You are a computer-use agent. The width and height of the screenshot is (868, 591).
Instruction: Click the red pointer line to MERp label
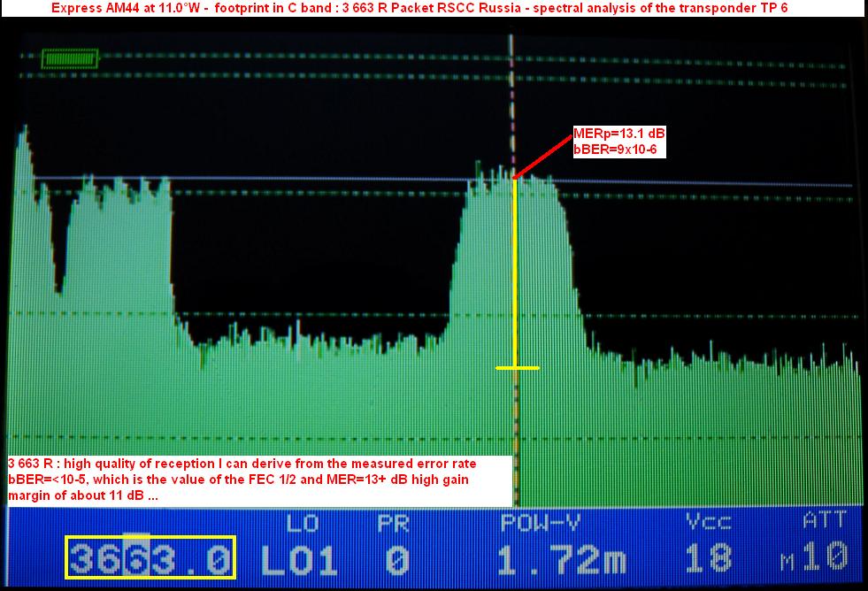[543, 157]
